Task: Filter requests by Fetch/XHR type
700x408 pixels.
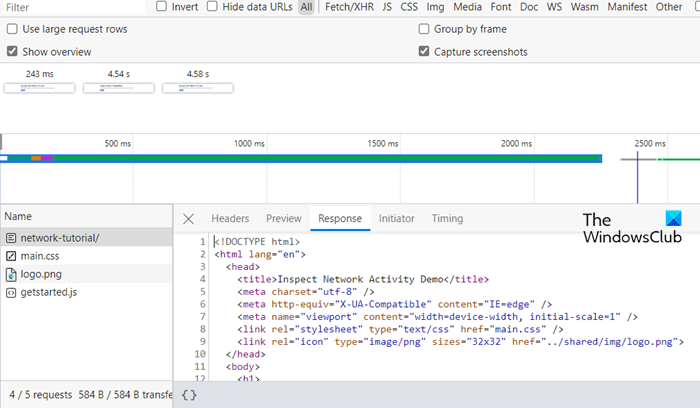Action: point(349,7)
